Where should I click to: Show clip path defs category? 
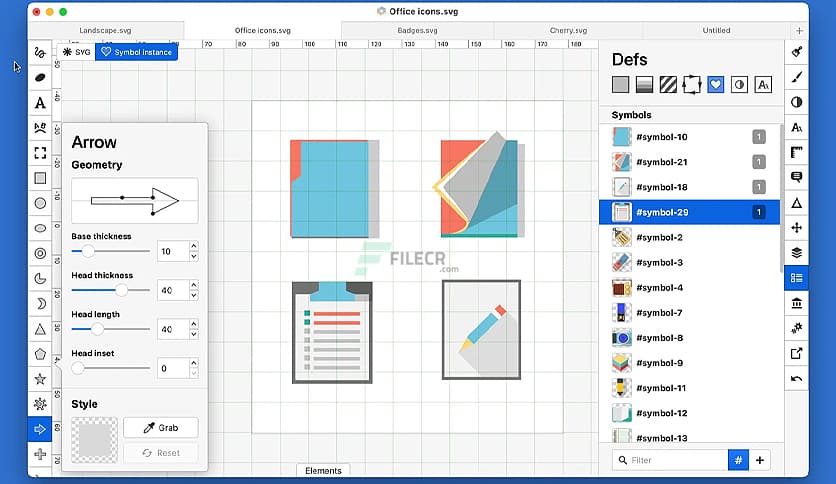click(692, 85)
